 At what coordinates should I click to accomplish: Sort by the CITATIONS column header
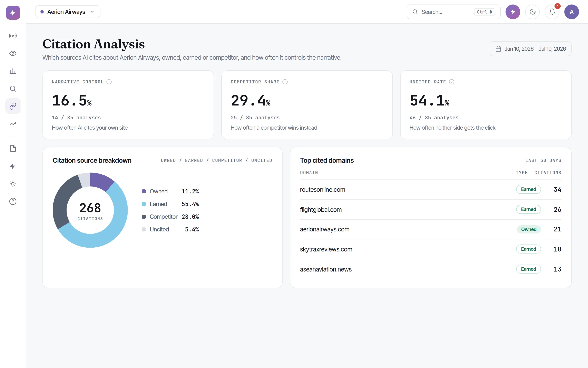click(548, 173)
